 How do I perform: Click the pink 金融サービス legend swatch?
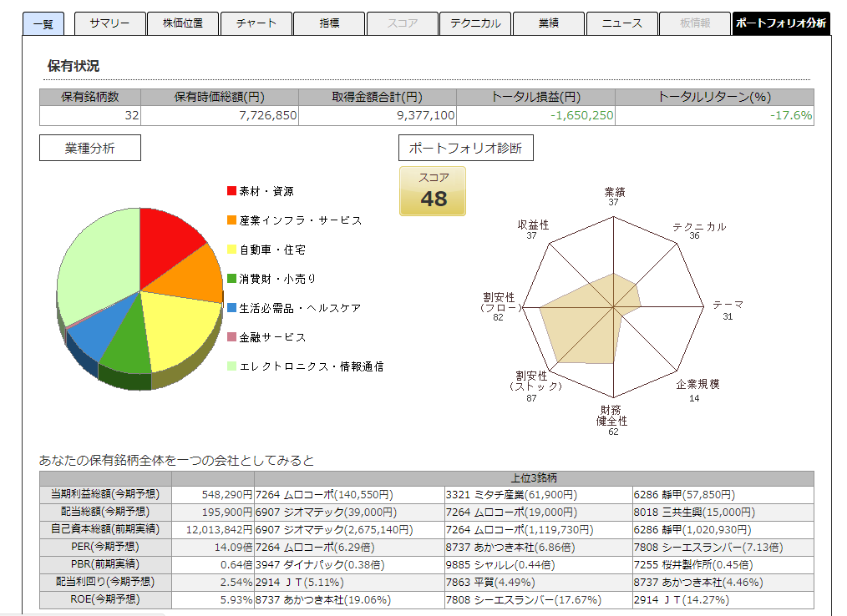(231, 336)
